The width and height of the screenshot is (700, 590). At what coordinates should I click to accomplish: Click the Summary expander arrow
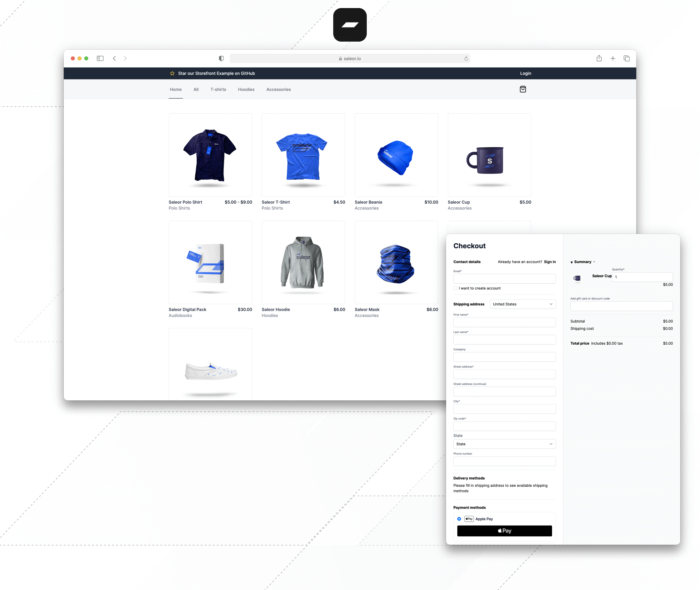[x=572, y=262]
